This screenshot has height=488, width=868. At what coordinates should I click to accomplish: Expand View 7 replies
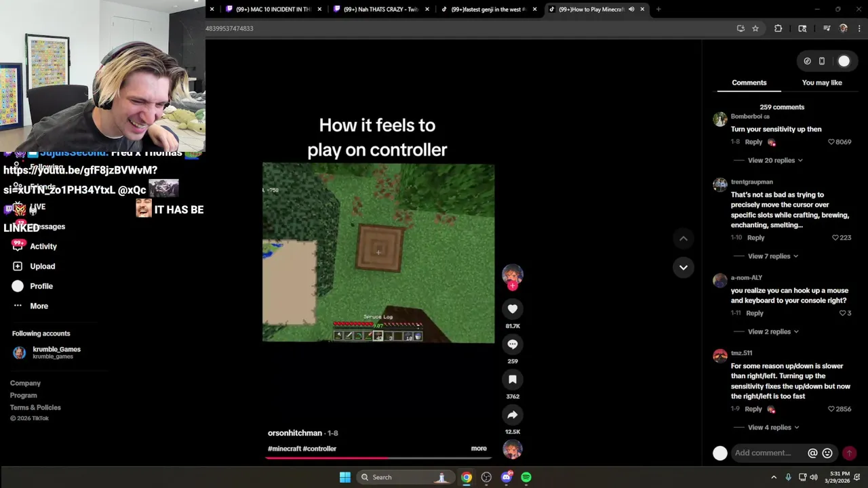click(x=773, y=256)
